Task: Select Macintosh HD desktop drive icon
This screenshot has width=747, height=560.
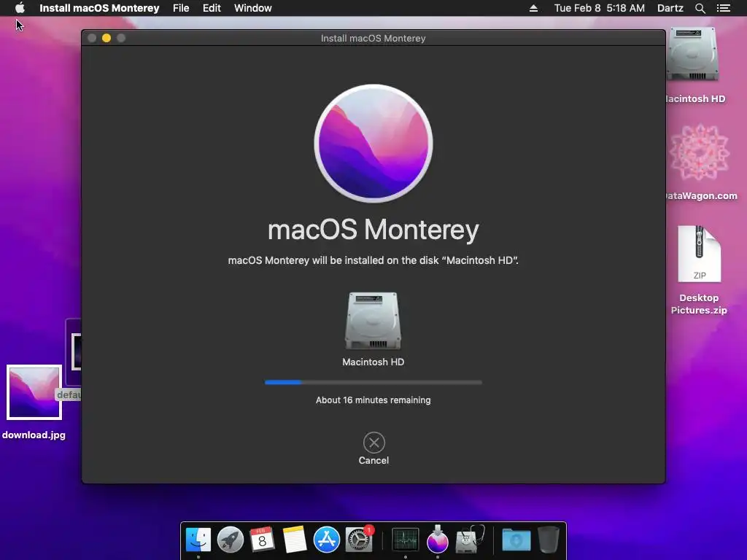Action: pyautogui.click(x=694, y=53)
